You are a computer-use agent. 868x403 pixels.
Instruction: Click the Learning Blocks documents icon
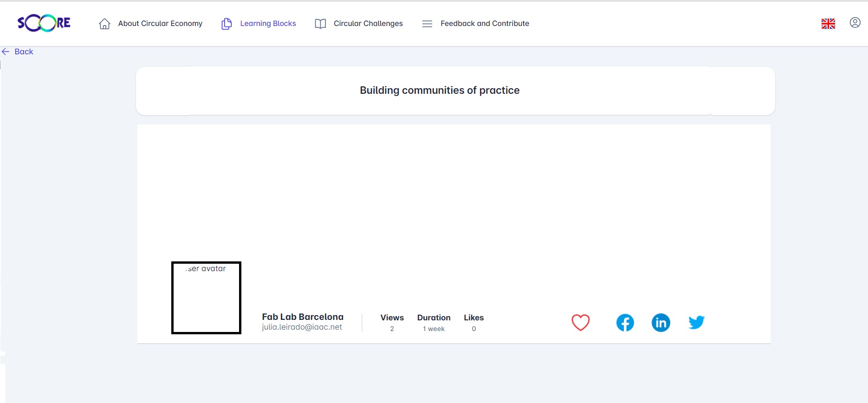227,24
